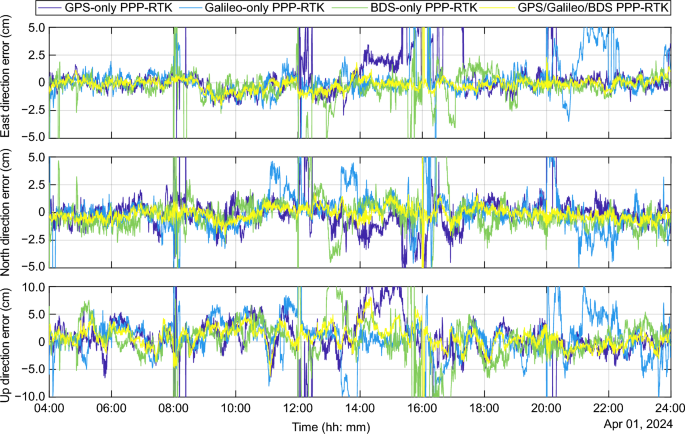
Task: Select the Up direction error axis title
Action: pos(6,345)
